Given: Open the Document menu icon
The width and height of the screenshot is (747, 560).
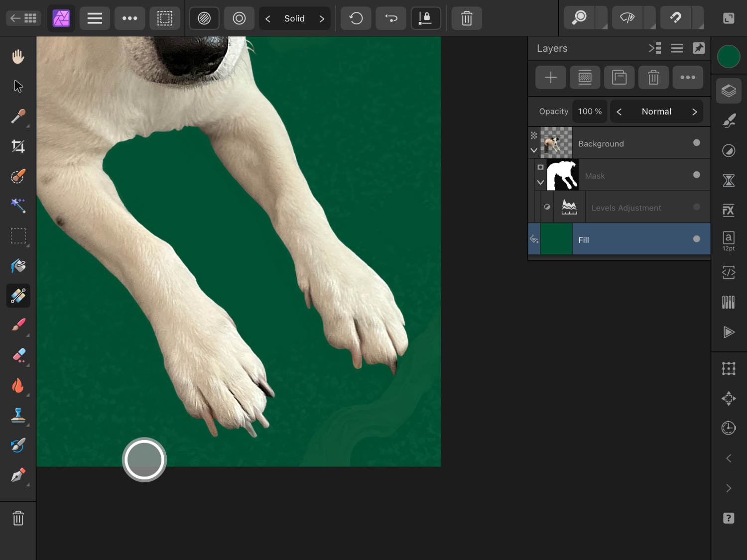Looking at the screenshot, I should click(95, 18).
